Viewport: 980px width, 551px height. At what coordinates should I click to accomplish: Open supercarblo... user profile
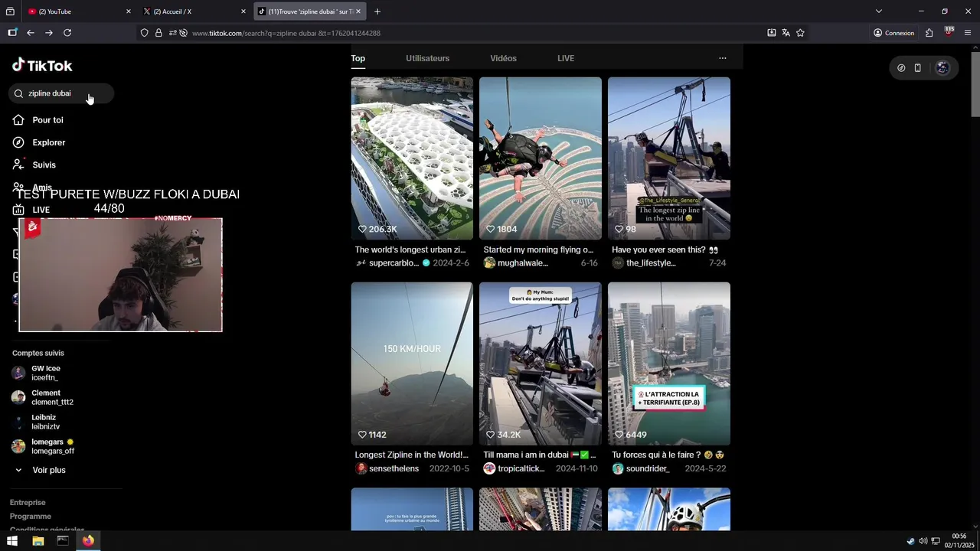[x=394, y=262]
